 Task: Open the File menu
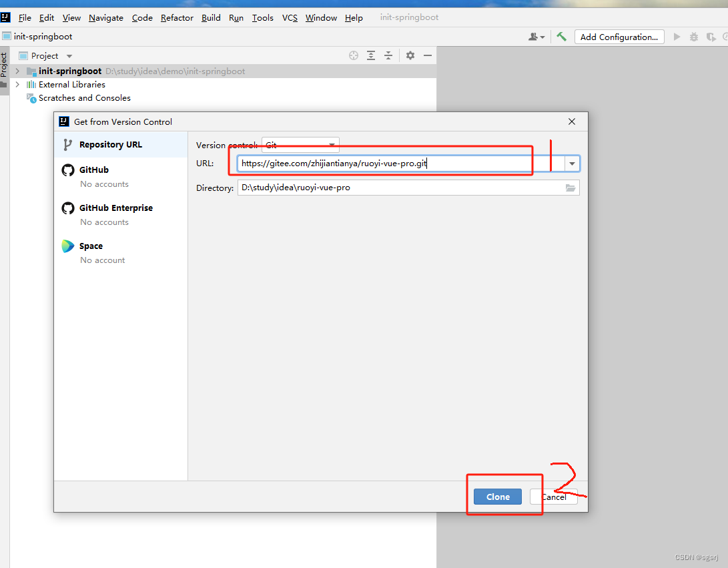coord(25,17)
